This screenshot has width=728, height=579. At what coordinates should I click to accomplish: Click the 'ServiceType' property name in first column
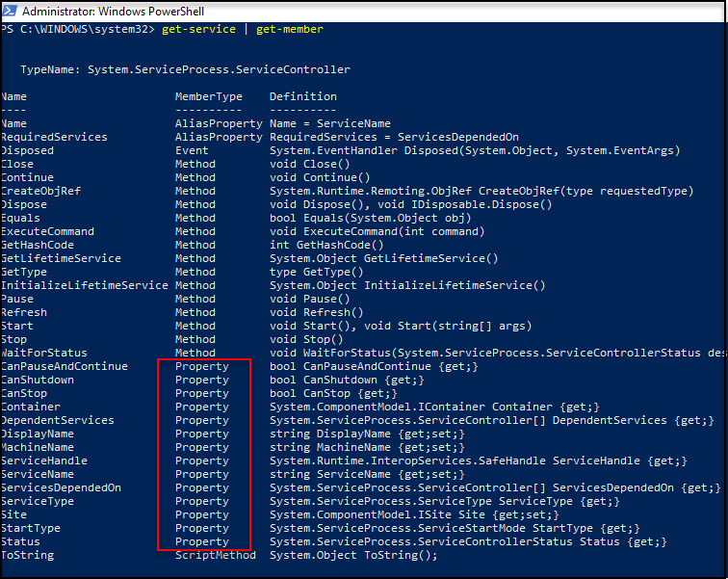pyautogui.click(x=38, y=501)
